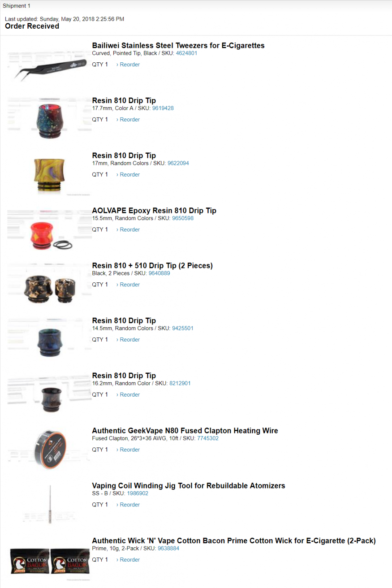The image size is (392, 588).
Task: Click the Vaping Coil Winding Jig Tool title
Action: [189, 486]
